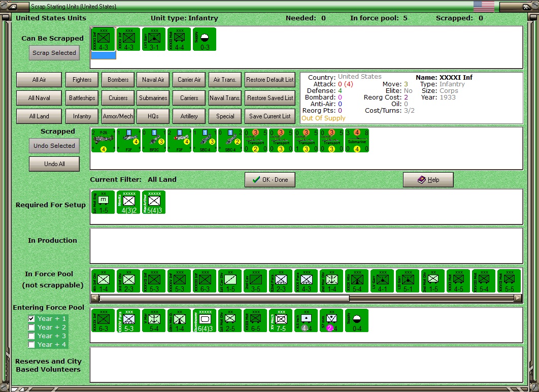Select the 4.5 inch artillery counter

(x=306, y=320)
